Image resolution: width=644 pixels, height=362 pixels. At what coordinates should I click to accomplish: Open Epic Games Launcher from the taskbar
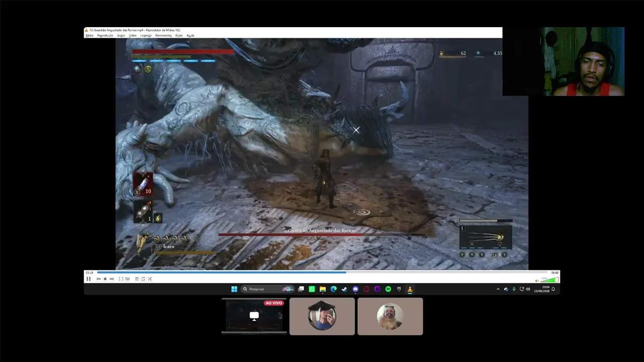click(x=399, y=289)
